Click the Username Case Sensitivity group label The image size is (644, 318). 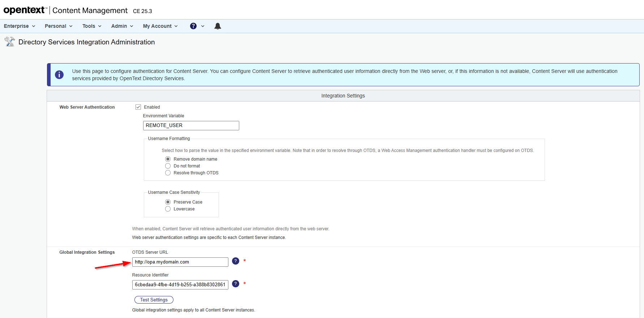coord(174,192)
